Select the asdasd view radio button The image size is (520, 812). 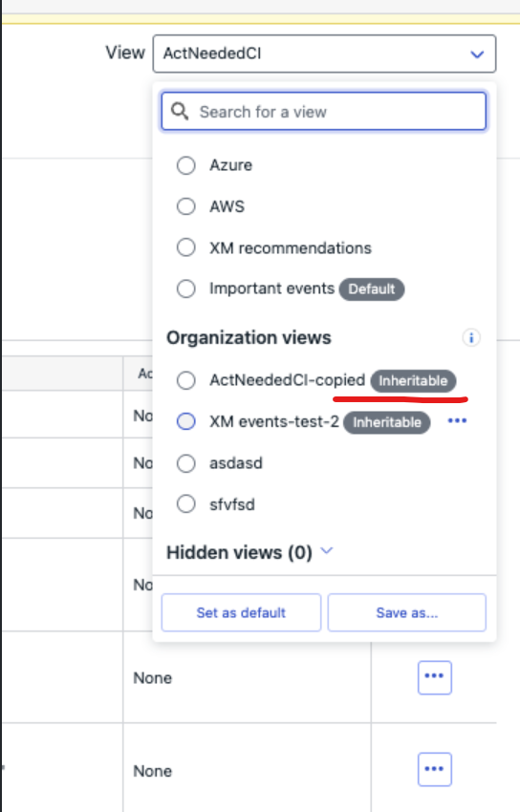tap(186, 463)
